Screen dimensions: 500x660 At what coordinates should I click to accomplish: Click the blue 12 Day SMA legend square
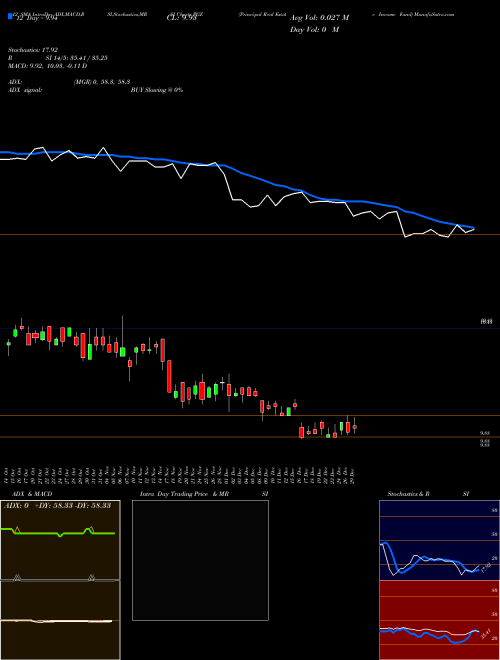[x=10, y=17]
